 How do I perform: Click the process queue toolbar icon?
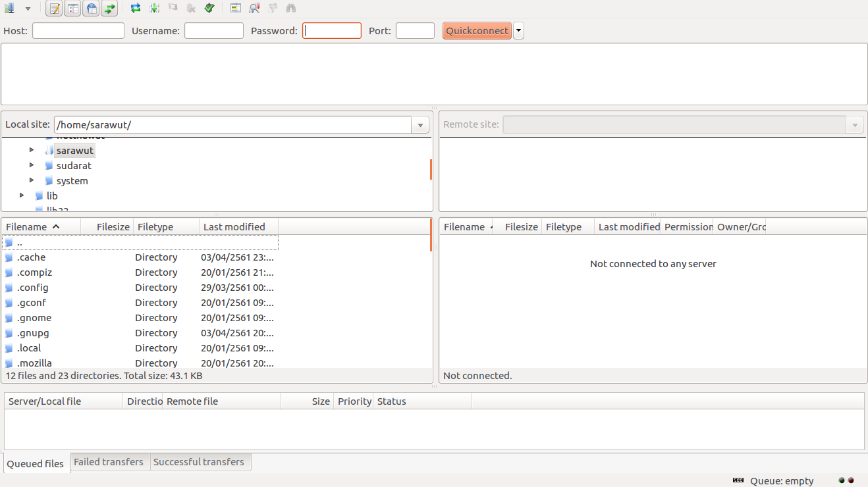pyautogui.click(x=154, y=9)
